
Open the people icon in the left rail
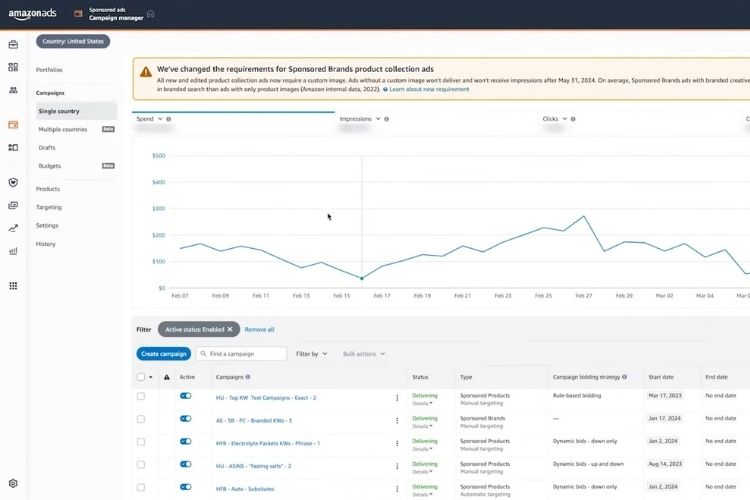point(13,90)
